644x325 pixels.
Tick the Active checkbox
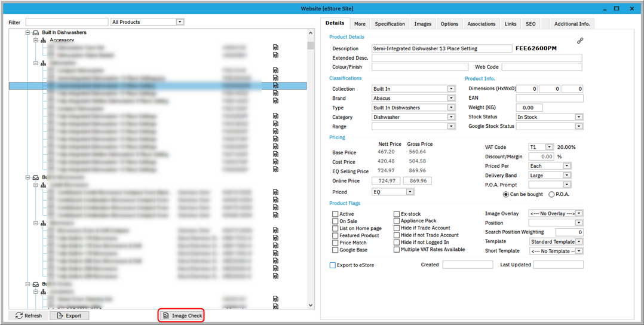[x=335, y=214]
